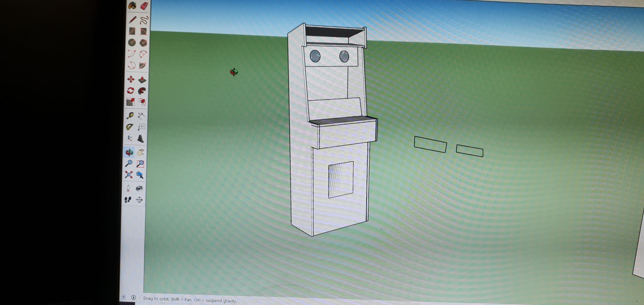Select the Rotate tool
This screenshot has width=644, height=305.
tap(130, 91)
